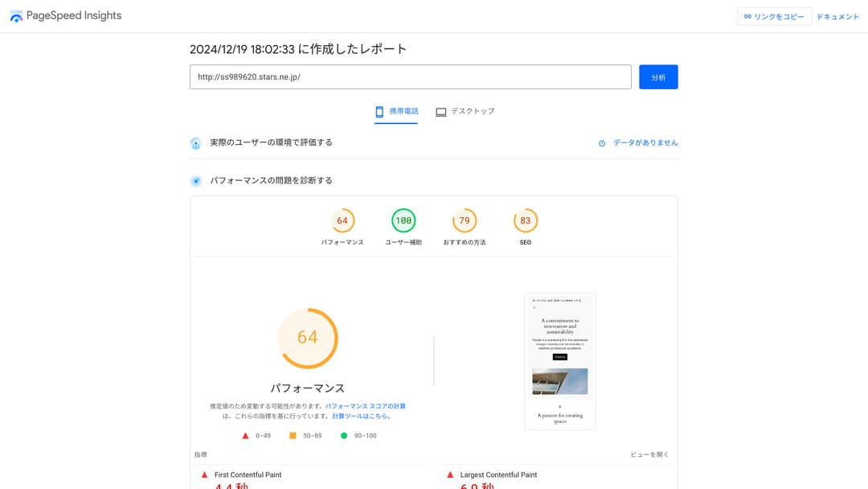Click the PageSpeed Insights logo icon
Screen dimensions: 868x489
pos(16,16)
